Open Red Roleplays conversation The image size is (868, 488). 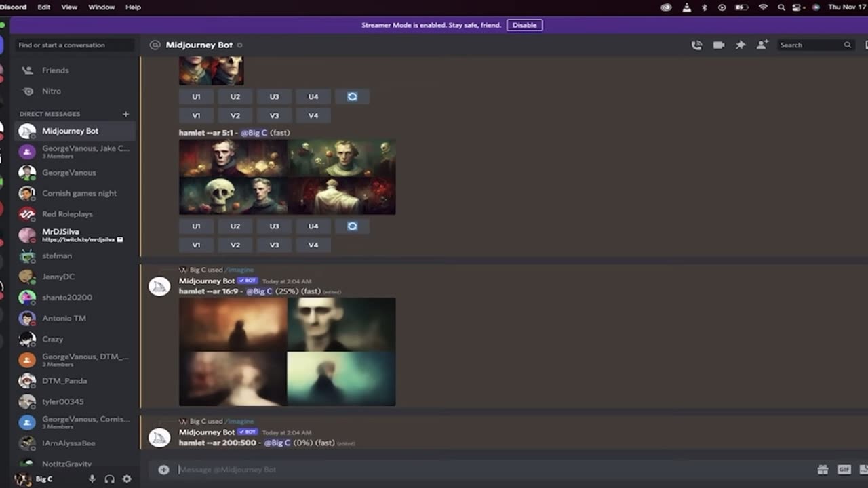click(75, 214)
